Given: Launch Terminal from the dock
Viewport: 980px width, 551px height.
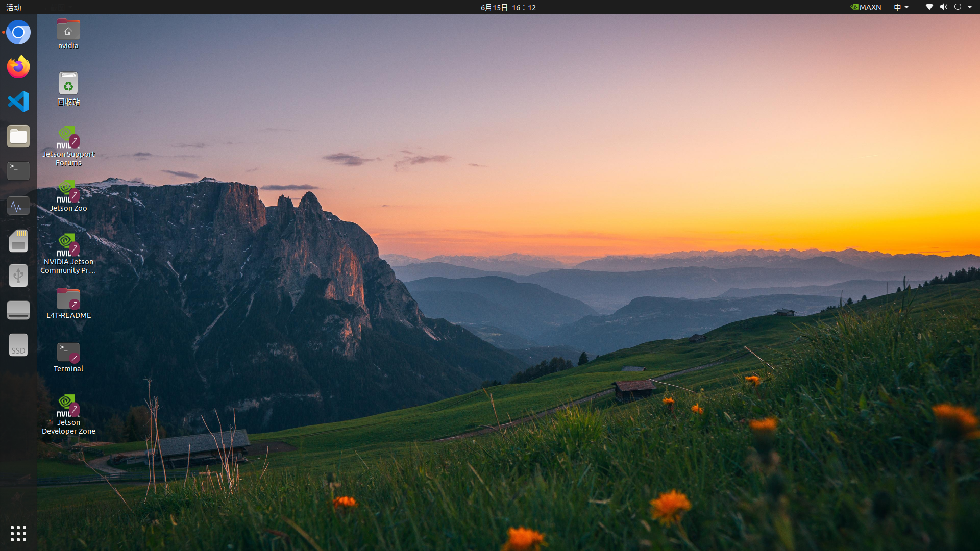Looking at the screenshot, I should 18,171.
